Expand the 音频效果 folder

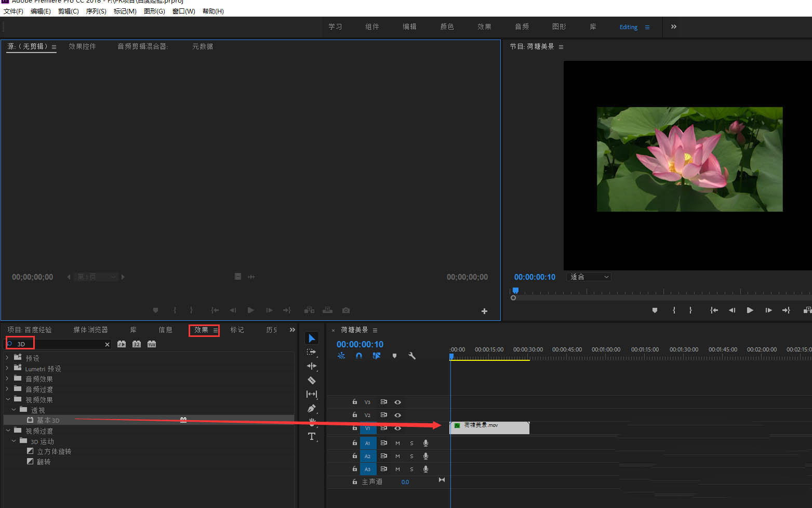coord(7,379)
